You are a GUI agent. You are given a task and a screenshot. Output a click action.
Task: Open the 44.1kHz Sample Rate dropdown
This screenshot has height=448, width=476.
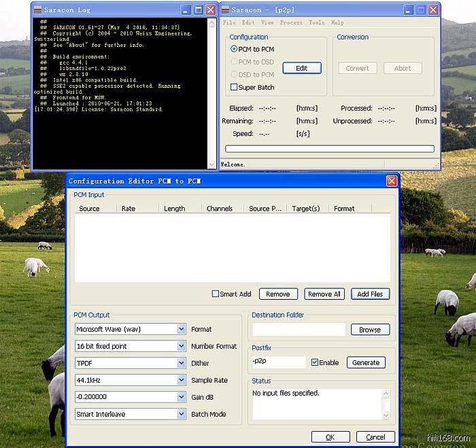click(x=181, y=380)
